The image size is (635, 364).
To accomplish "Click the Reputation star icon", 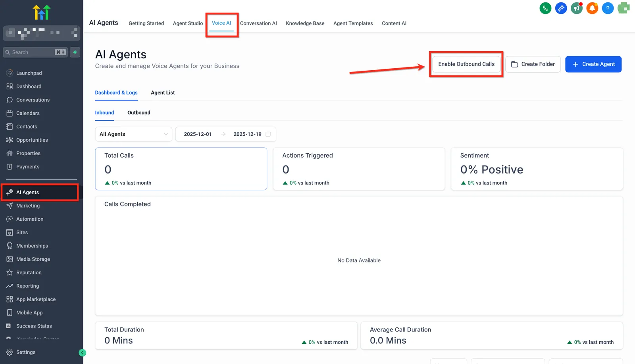I will [10, 273].
